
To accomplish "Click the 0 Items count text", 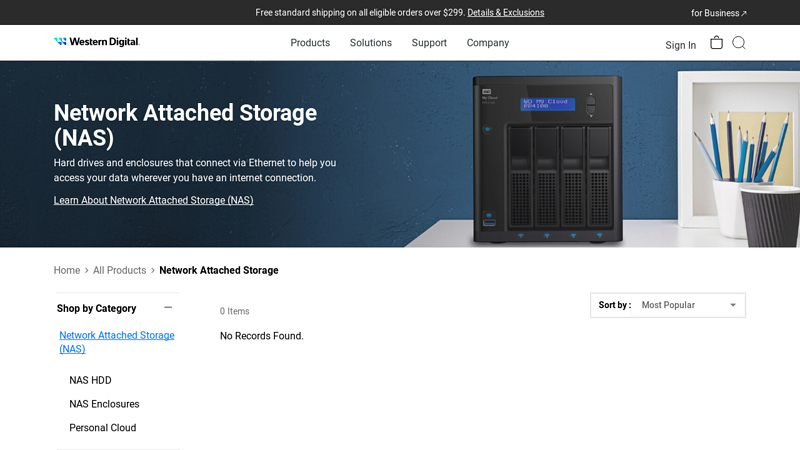I will (235, 311).
